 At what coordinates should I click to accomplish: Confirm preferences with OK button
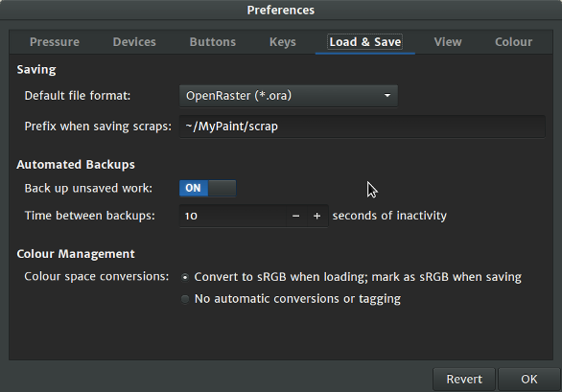click(x=529, y=380)
